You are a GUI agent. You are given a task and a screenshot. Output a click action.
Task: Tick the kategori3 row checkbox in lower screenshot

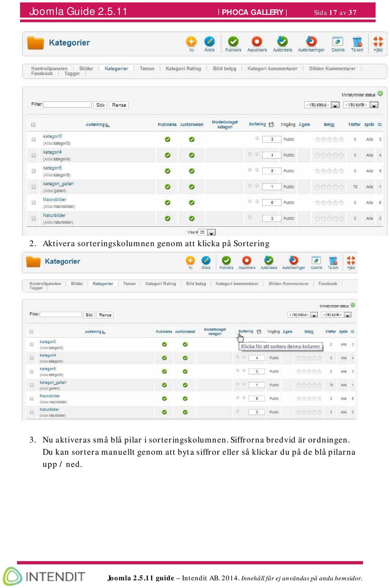click(31, 344)
